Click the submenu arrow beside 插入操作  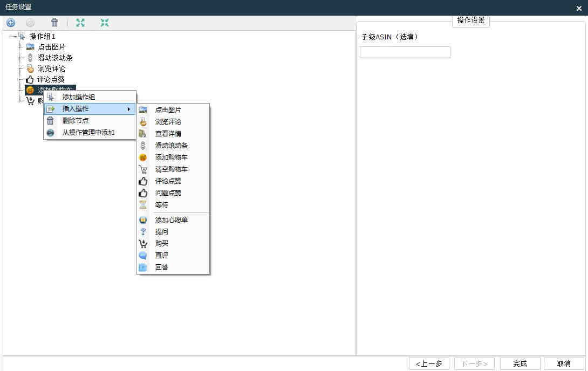(x=128, y=109)
